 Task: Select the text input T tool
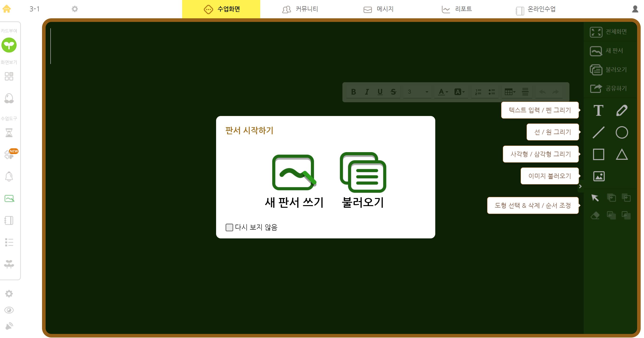coord(598,110)
